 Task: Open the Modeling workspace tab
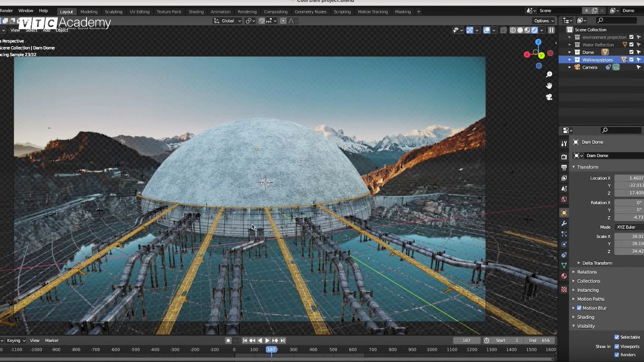89,12
